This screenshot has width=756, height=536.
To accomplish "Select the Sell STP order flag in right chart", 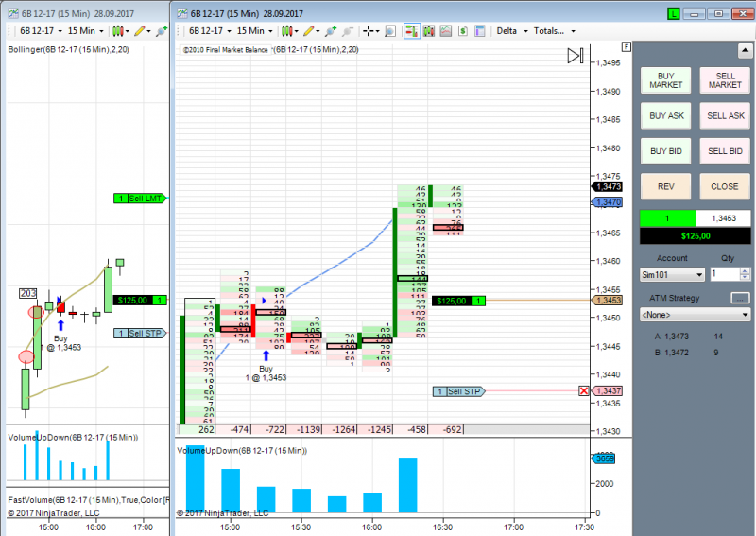I will (458, 391).
